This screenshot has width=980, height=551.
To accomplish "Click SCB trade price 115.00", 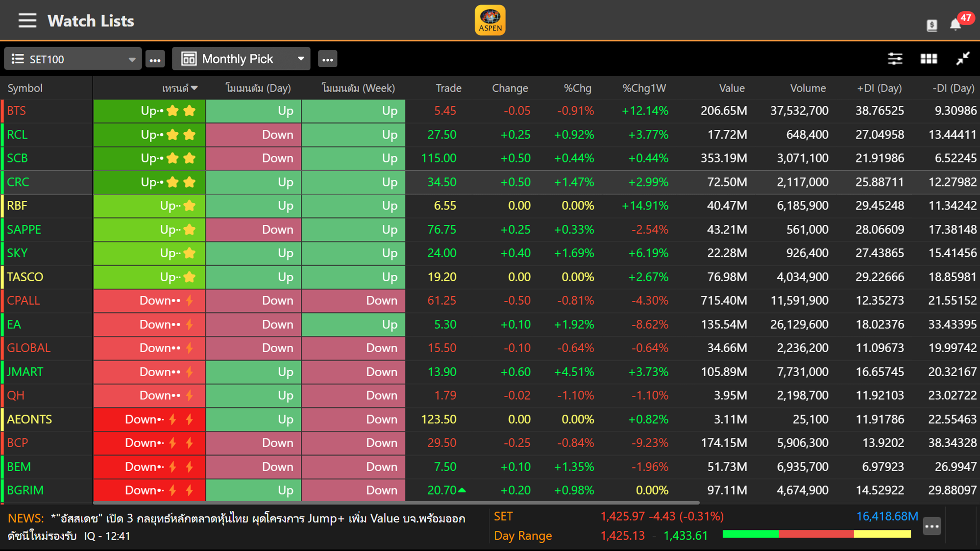I will click(439, 158).
